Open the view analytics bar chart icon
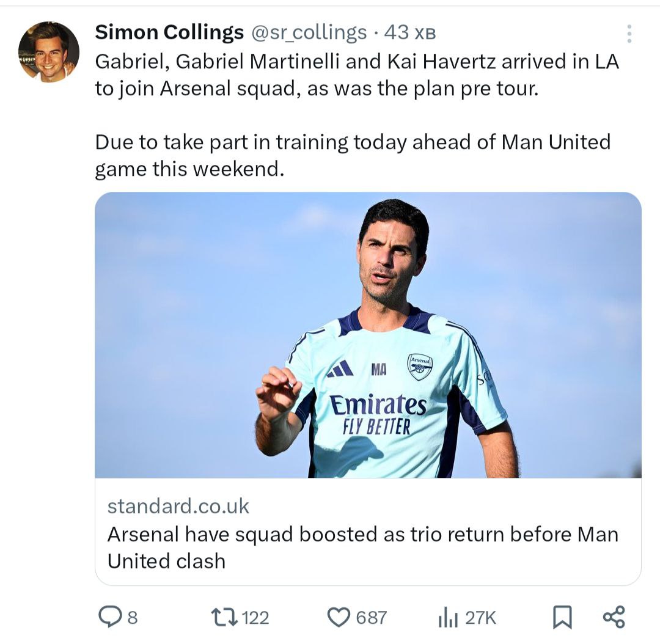Screen dimensions: 660x644 pos(448,618)
